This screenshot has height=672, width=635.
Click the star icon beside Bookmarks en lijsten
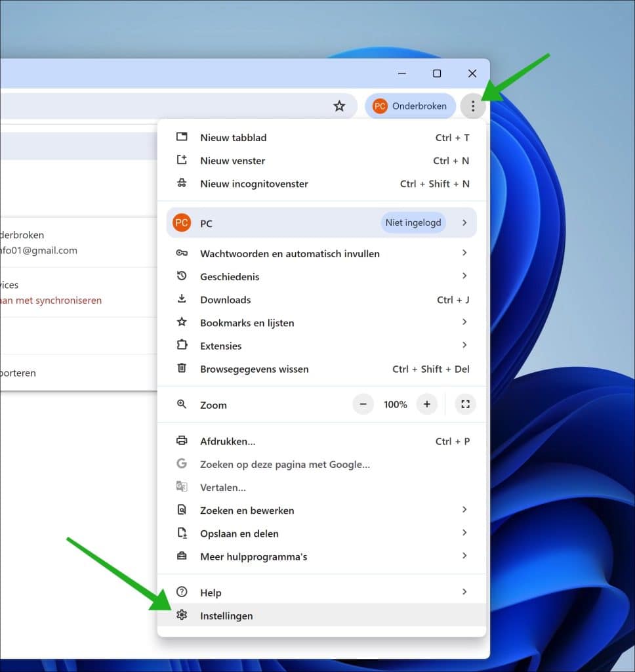182,322
